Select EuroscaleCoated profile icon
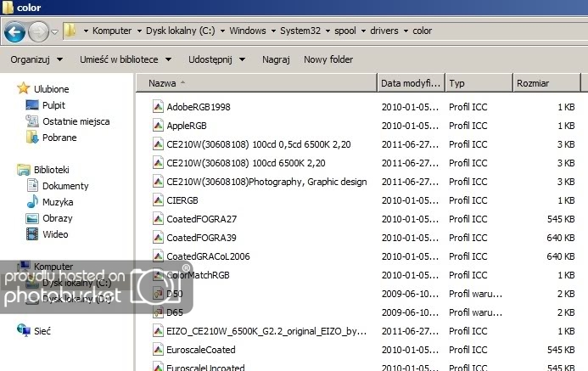The height and width of the screenshot is (371, 588). (158, 350)
